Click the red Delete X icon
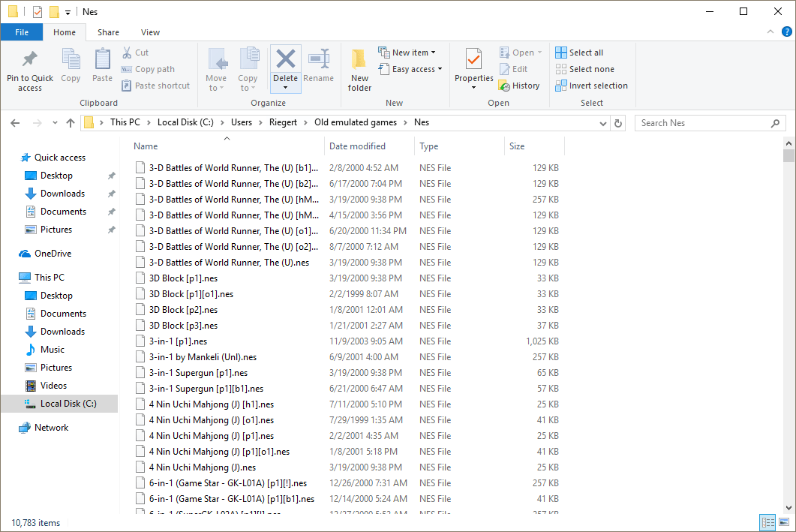 [285, 59]
